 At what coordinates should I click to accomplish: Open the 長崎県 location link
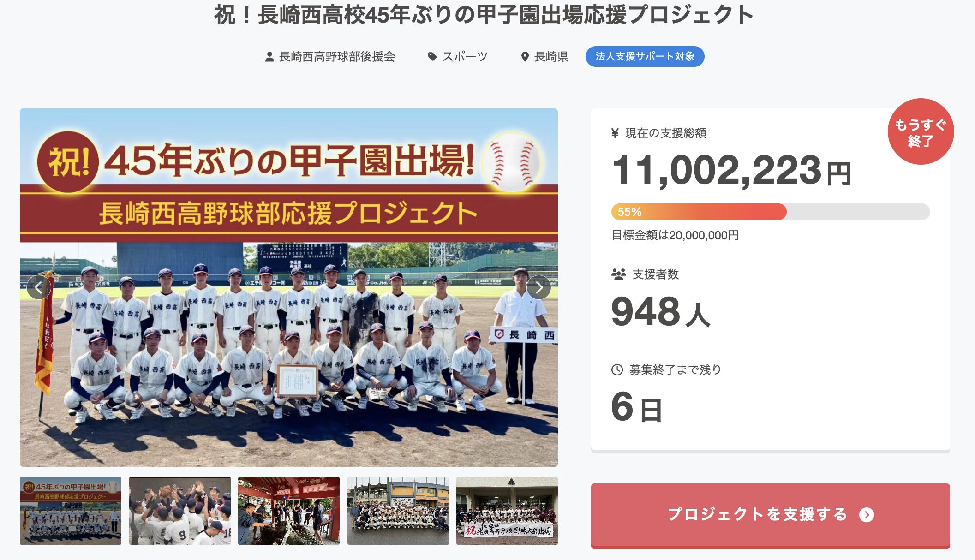point(551,57)
